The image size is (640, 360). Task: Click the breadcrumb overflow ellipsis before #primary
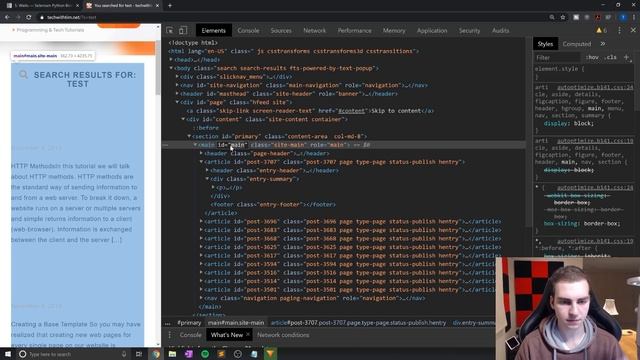click(168, 323)
